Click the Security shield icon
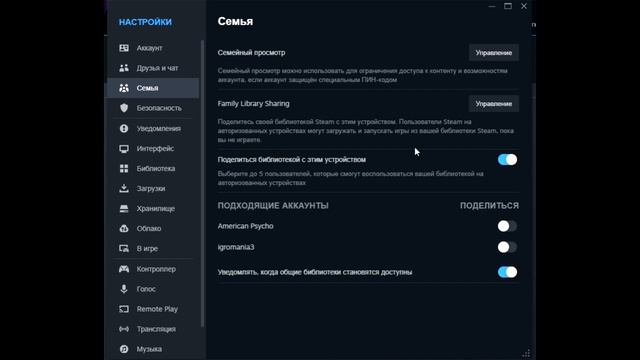Screen dimensions: 640x360 click(124, 108)
